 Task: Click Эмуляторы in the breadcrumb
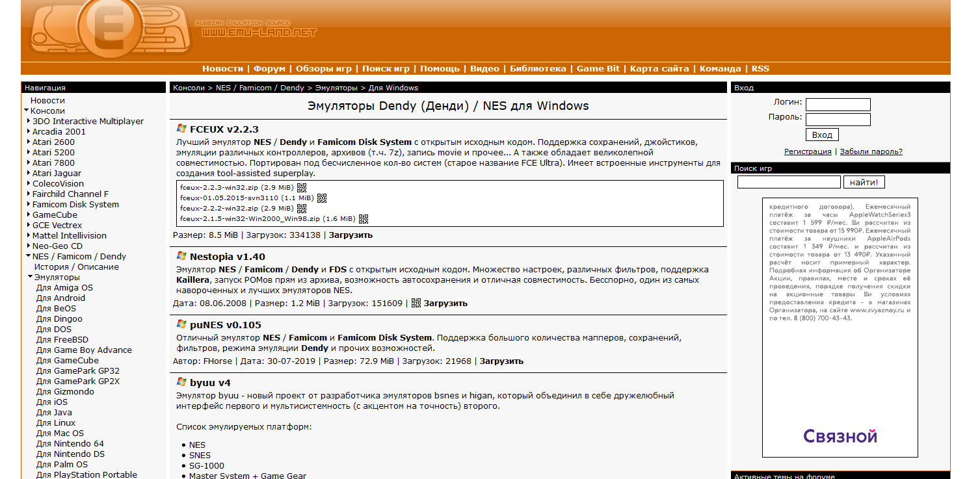pos(336,88)
